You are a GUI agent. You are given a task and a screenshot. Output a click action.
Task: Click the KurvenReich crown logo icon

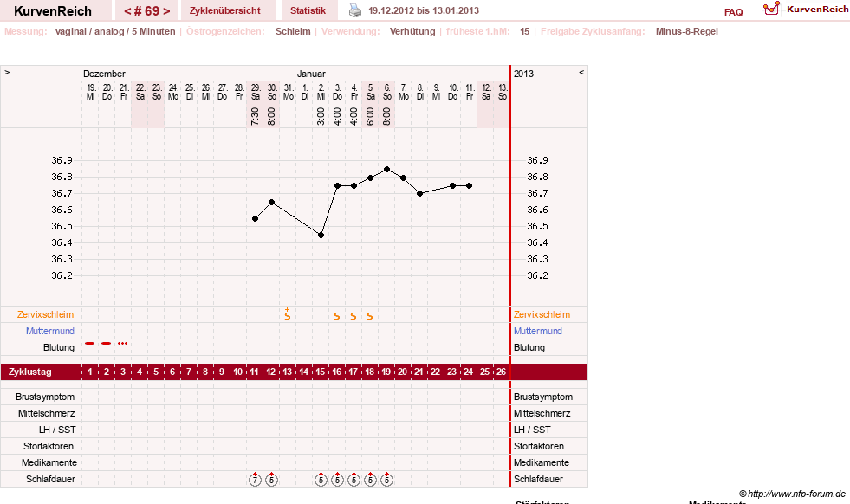tap(771, 9)
